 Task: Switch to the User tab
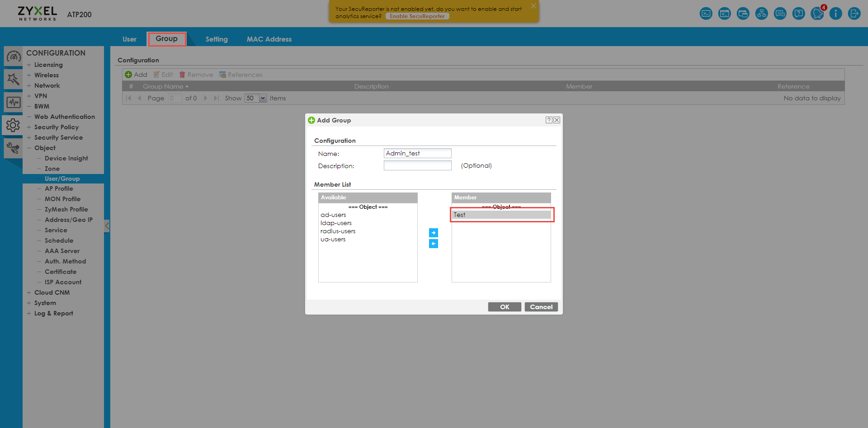click(129, 39)
